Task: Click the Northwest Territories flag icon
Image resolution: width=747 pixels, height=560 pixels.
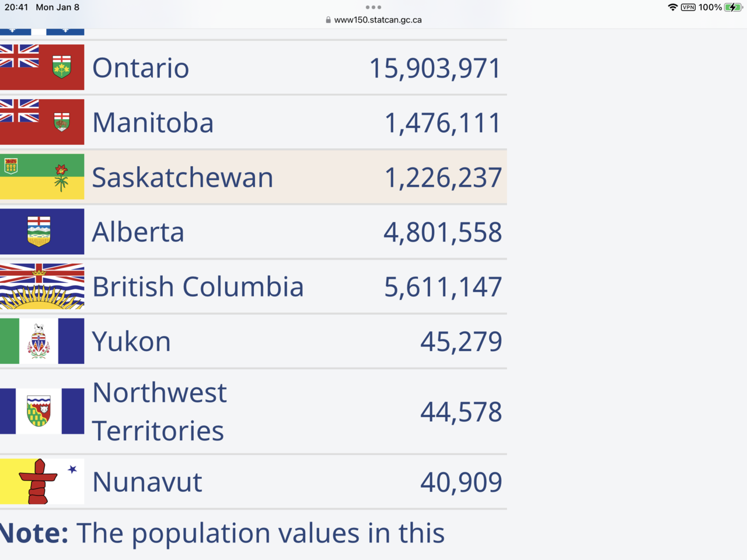Action: (x=42, y=411)
